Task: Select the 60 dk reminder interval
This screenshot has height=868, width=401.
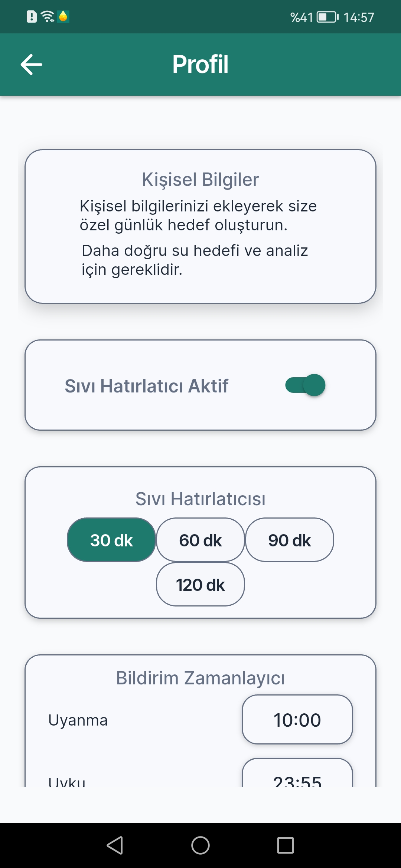Action: point(200,540)
